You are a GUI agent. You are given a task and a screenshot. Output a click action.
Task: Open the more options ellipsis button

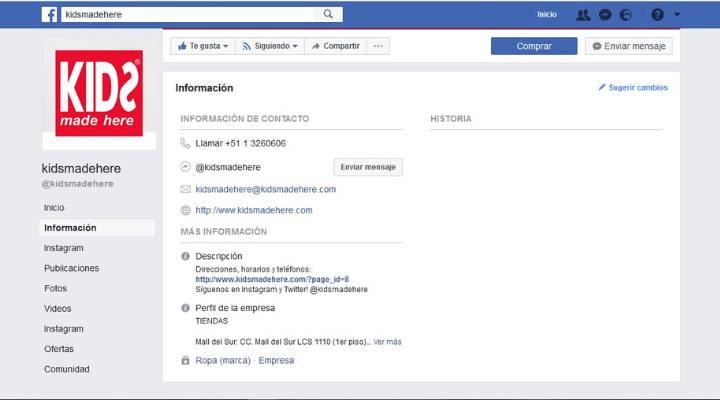click(378, 46)
